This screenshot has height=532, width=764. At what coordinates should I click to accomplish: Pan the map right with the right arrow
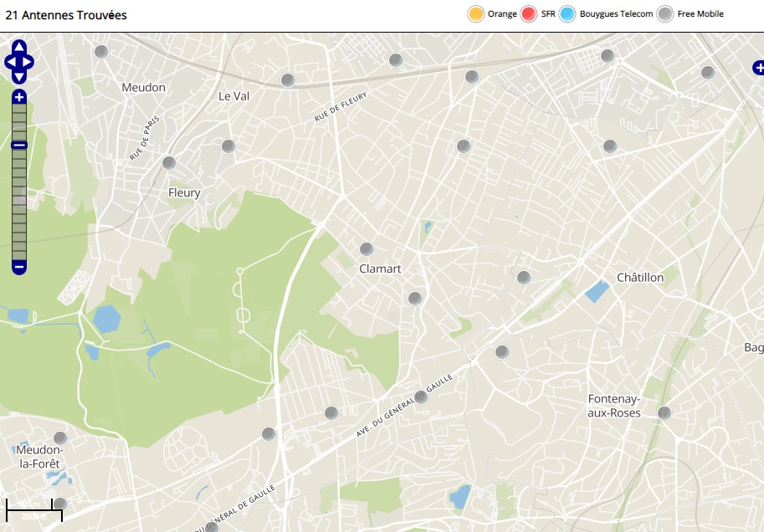tap(28, 63)
